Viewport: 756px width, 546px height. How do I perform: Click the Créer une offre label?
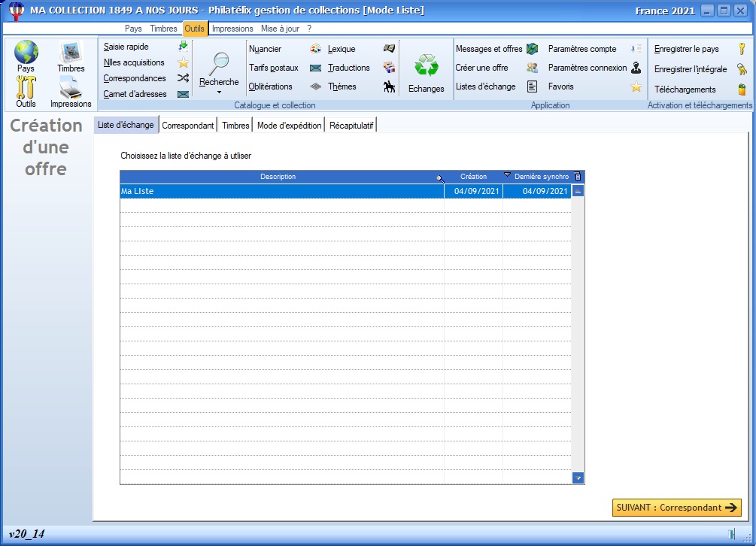[x=481, y=68]
